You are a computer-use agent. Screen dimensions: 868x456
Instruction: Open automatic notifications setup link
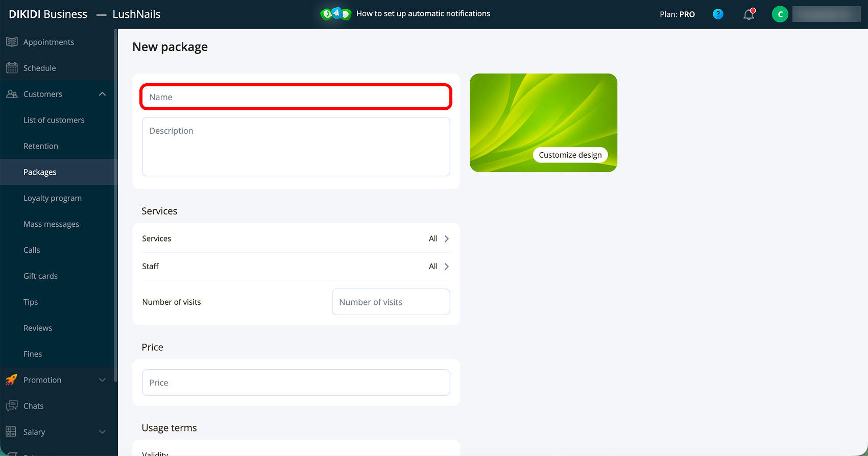423,14
